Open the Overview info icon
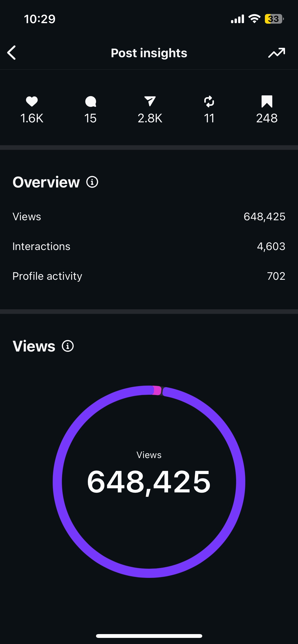The image size is (298, 644). [x=92, y=182]
